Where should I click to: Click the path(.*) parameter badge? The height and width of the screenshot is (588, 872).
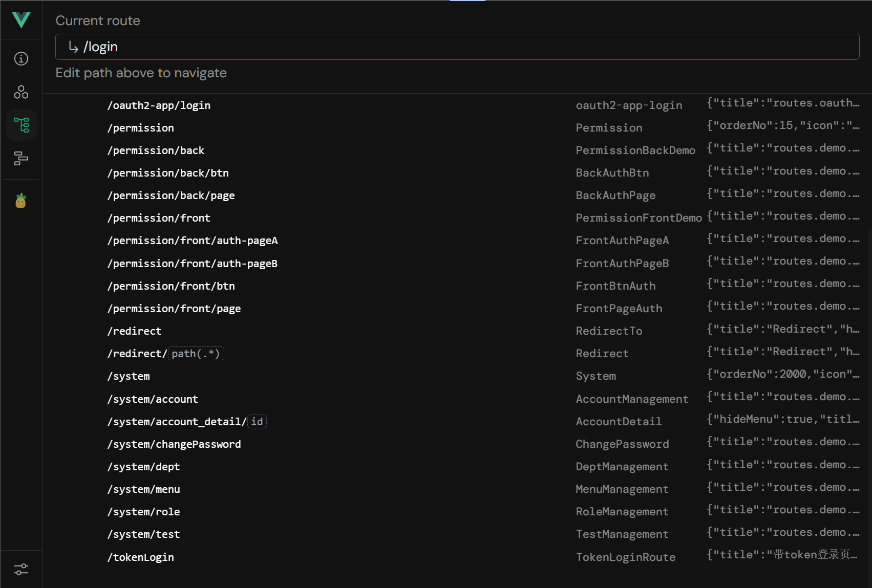coord(196,354)
